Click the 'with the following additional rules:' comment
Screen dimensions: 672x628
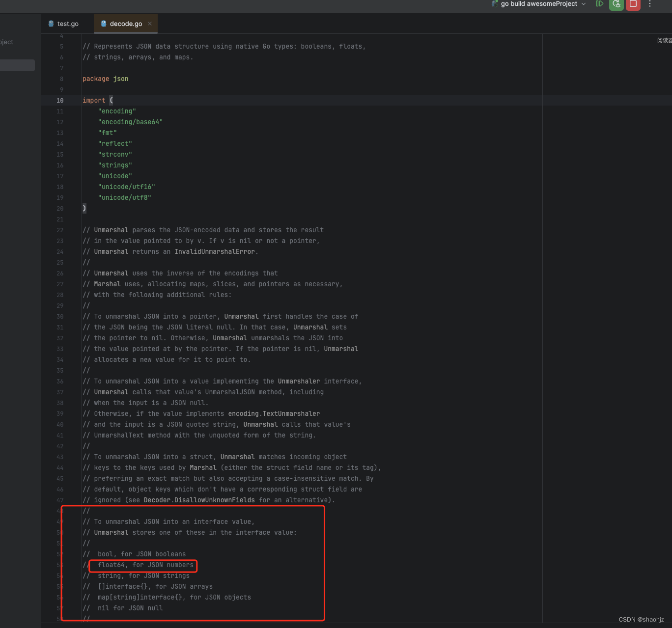157,295
